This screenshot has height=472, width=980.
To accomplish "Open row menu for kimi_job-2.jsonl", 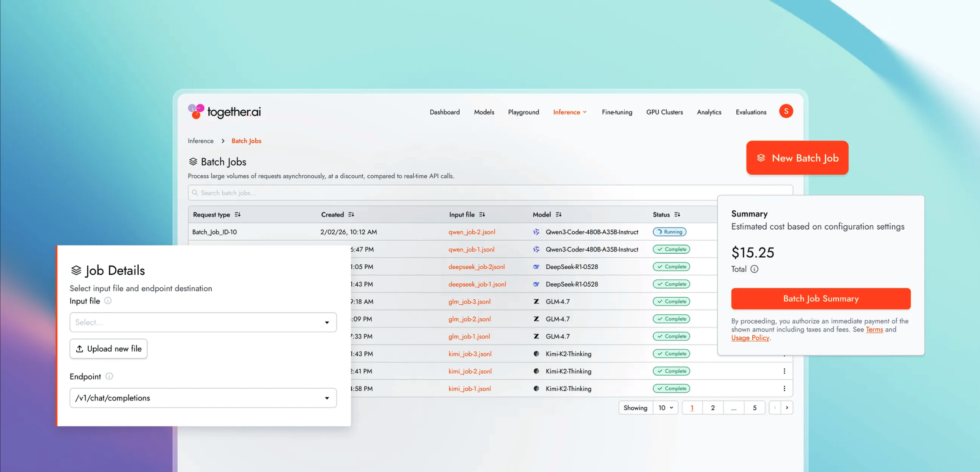I will click(x=784, y=371).
